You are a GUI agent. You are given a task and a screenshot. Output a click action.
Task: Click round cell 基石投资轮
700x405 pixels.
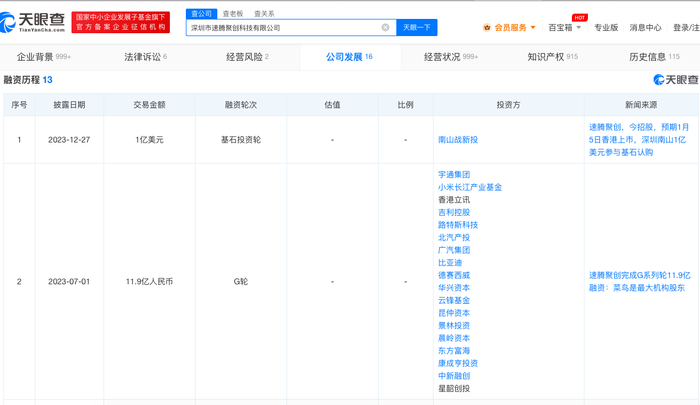tap(241, 140)
